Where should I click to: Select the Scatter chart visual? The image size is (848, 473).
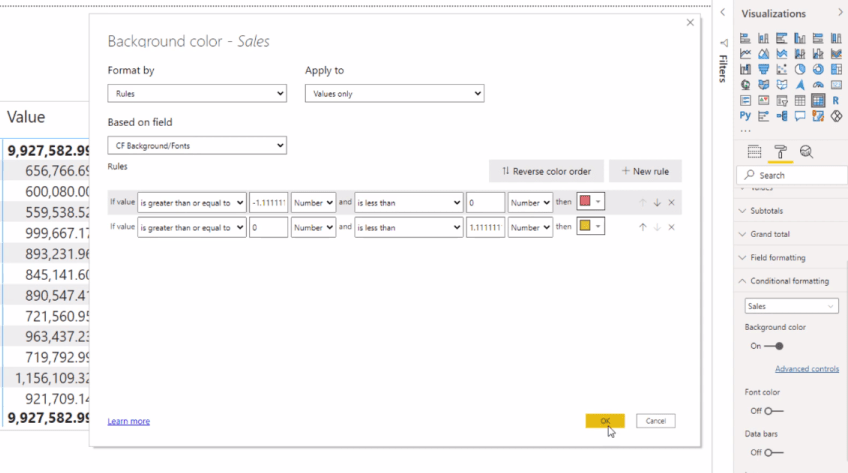[x=781, y=69]
